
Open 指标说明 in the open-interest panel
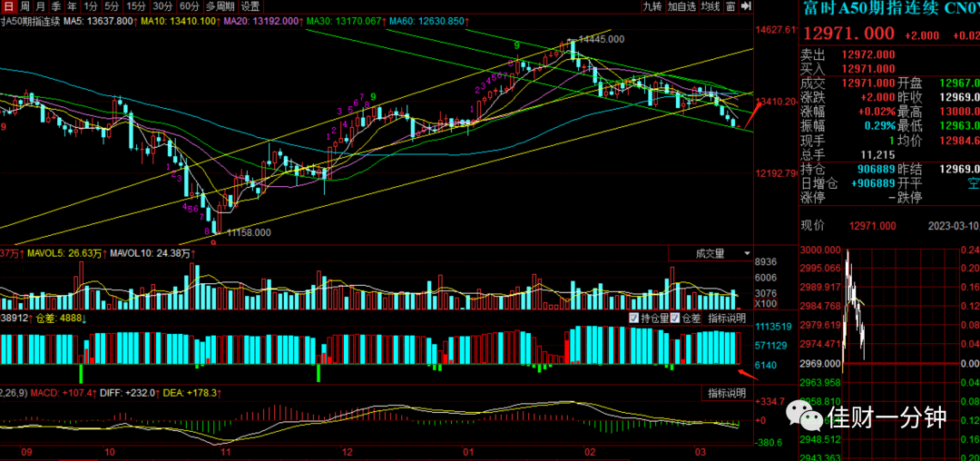pyautogui.click(x=726, y=318)
